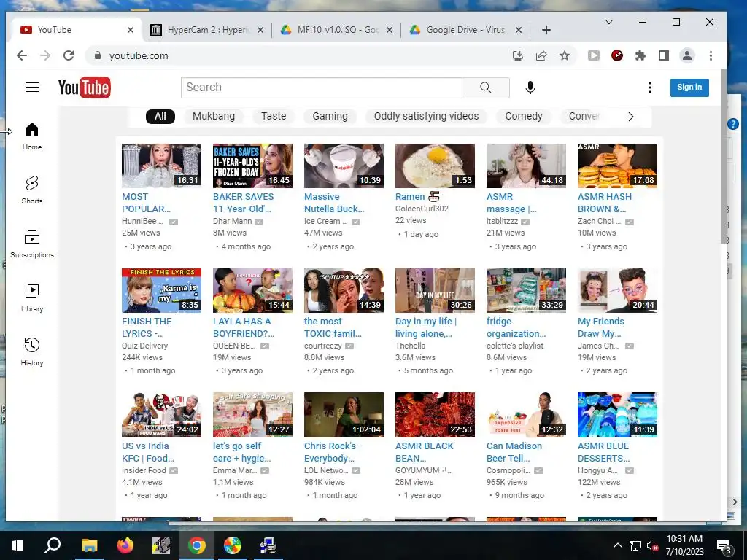The width and height of the screenshot is (747, 560).
Task: Select the Mukbang category chip
Action: point(214,116)
